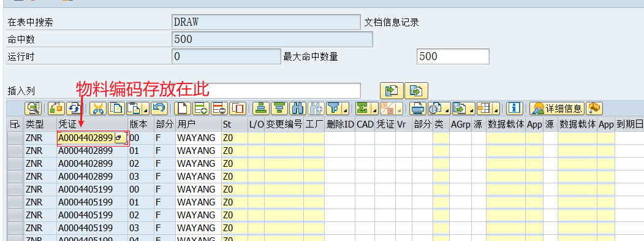Click the 详细信息 button
644x241 pixels.
[557, 109]
